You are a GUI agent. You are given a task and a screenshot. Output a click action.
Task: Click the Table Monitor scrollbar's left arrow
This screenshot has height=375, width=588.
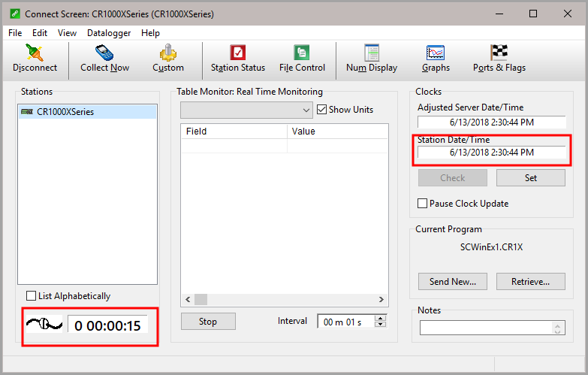click(x=188, y=299)
